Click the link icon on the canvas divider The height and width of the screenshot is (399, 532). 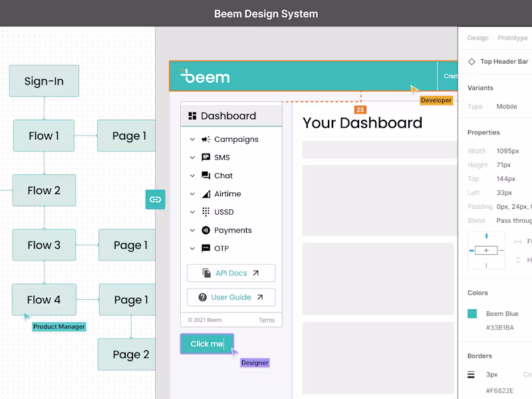pos(155,199)
